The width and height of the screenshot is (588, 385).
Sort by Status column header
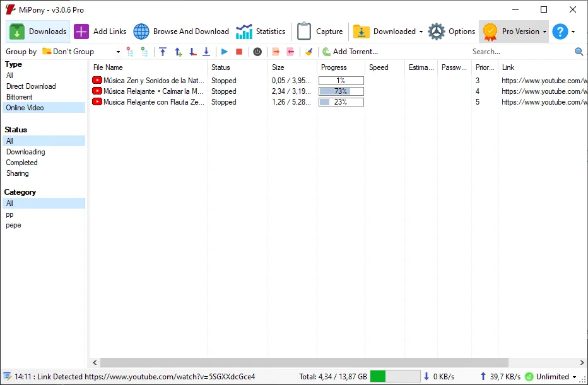coord(238,67)
